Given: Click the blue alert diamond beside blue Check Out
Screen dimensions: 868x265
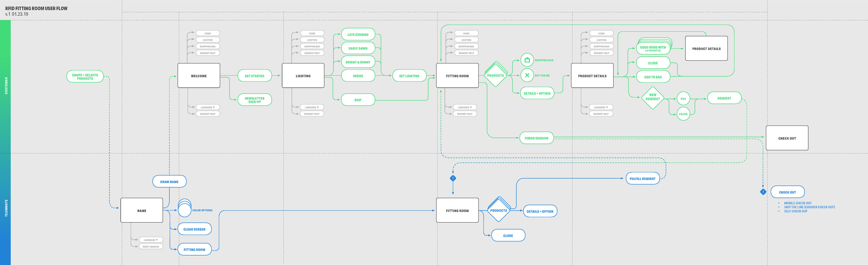Looking at the screenshot, I should tap(763, 191).
